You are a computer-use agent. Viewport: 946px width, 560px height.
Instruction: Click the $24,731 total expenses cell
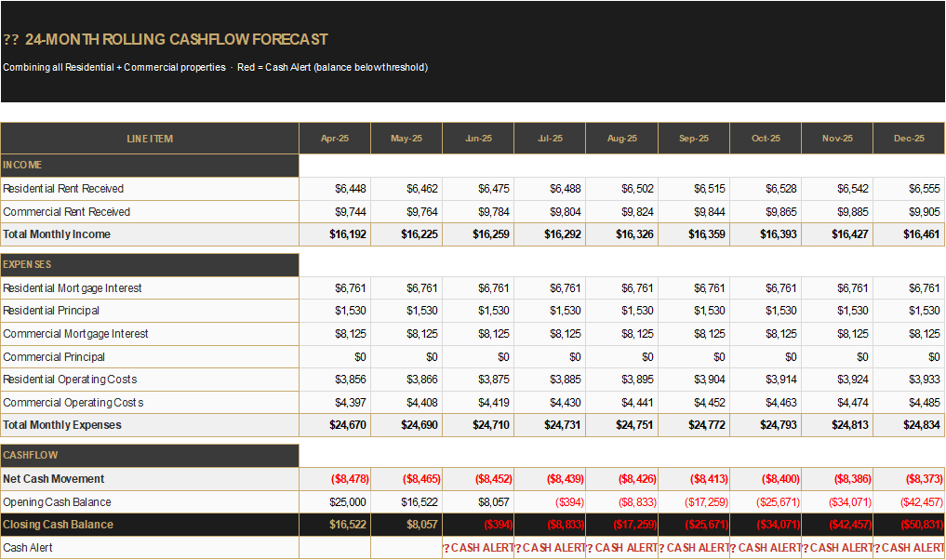(x=550, y=425)
